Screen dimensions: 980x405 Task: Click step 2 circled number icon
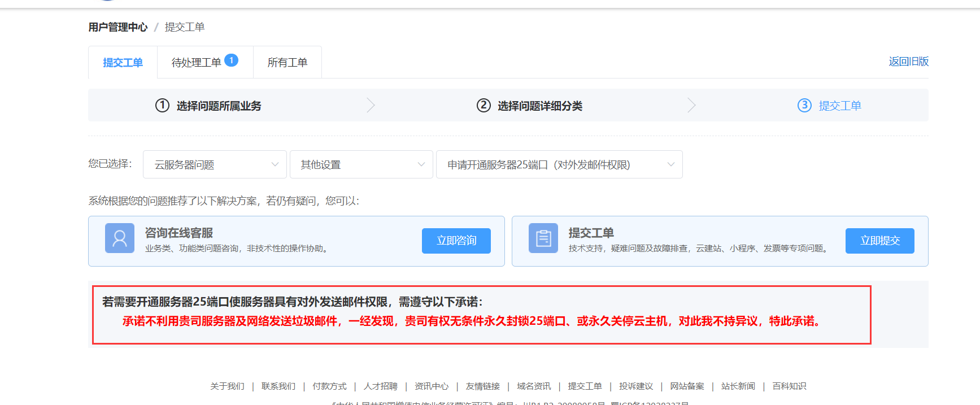point(484,106)
